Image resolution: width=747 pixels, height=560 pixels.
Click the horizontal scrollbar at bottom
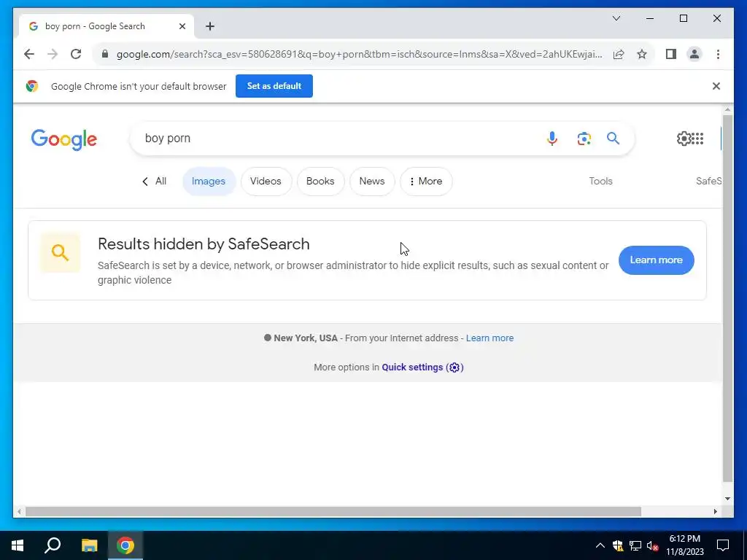click(333, 512)
